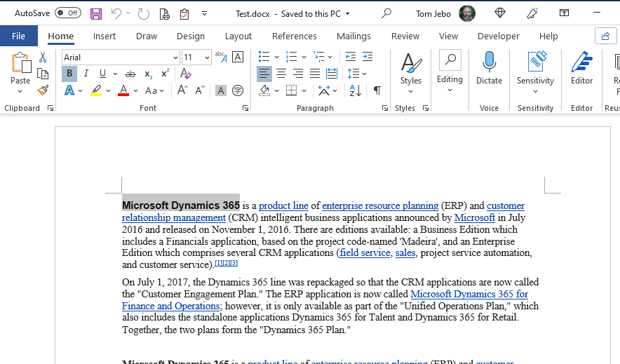The height and width of the screenshot is (364, 620).
Task: Click the Microsoft Premium diamond icon
Action: pos(500,13)
